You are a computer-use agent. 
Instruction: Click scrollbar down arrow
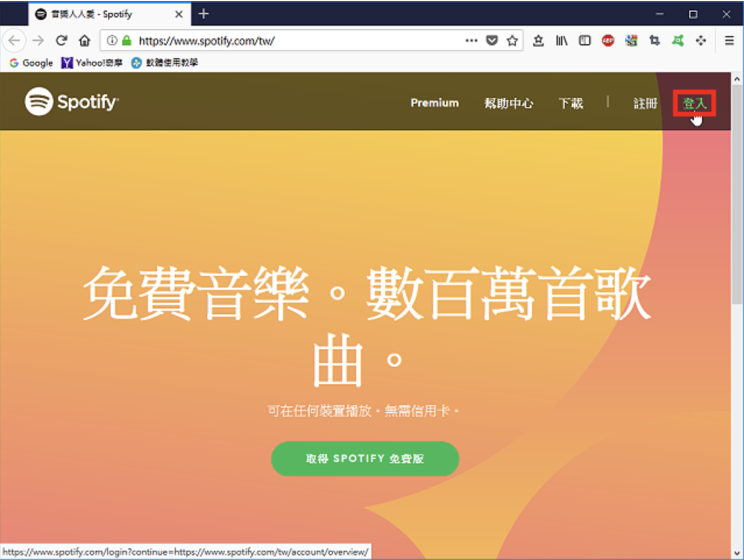[737, 553]
